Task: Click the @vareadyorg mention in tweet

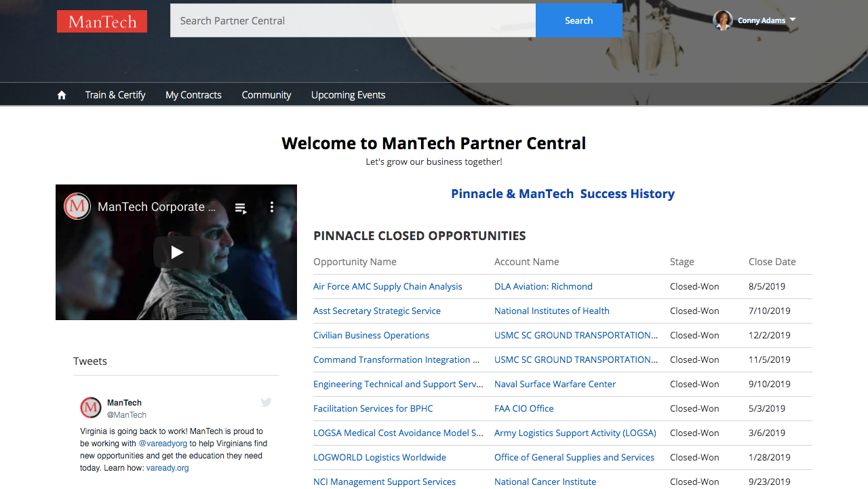Action: click(x=163, y=444)
